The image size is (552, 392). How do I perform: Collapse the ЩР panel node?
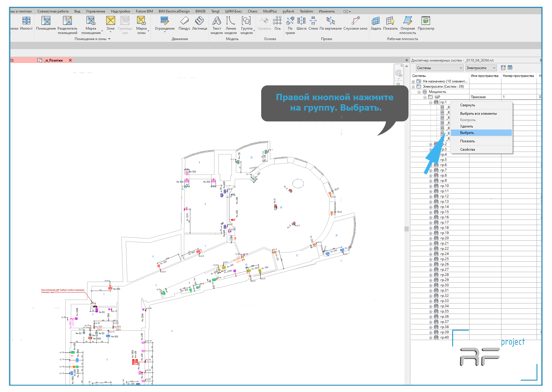(x=425, y=97)
